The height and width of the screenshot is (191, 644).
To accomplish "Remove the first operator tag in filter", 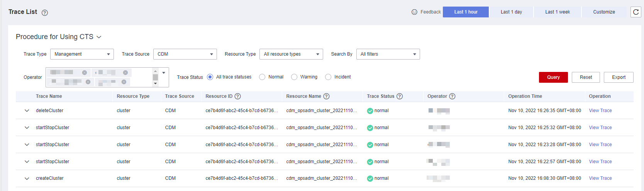I will [85, 73].
